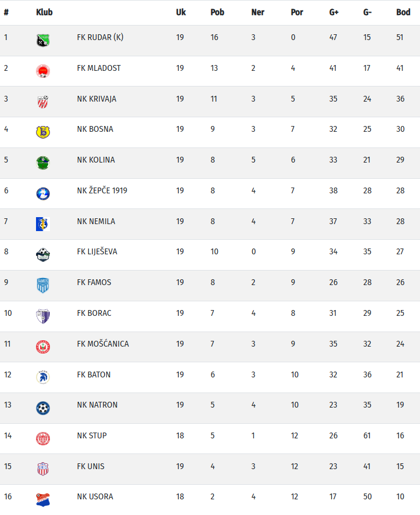Click the FK Rudar (K) club crest

[43, 41]
